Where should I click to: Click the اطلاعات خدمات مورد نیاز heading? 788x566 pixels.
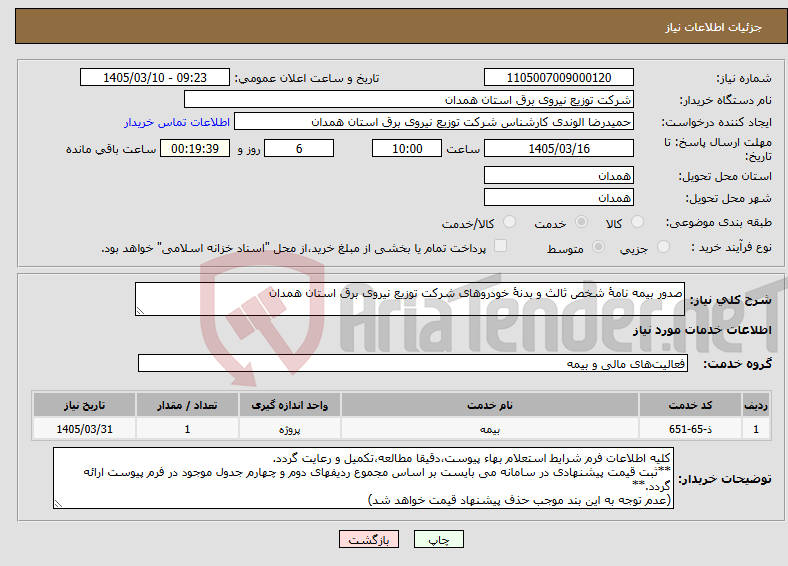702,330
